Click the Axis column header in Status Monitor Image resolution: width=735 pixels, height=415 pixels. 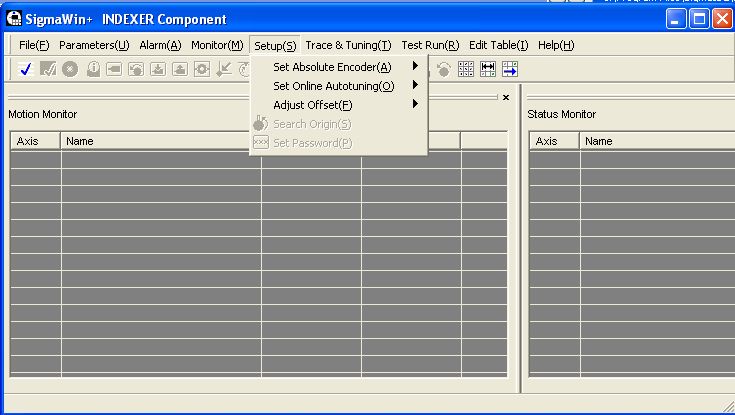pos(555,141)
